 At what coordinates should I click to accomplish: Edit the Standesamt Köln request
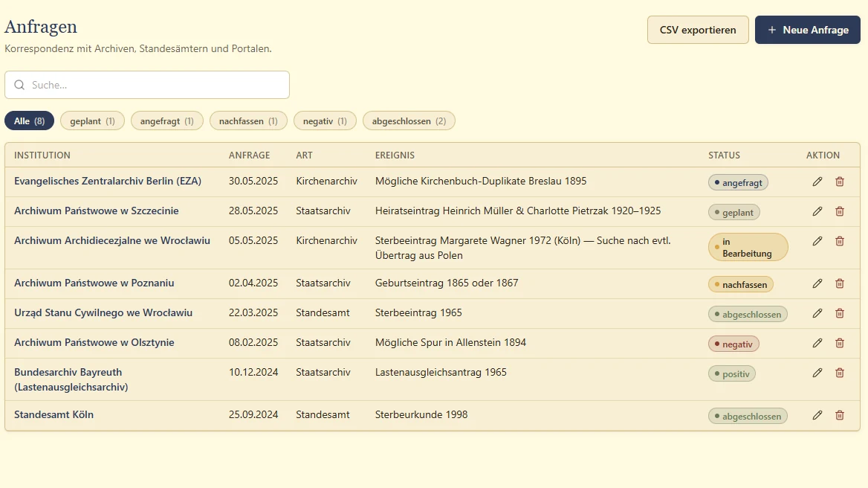[817, 415]
